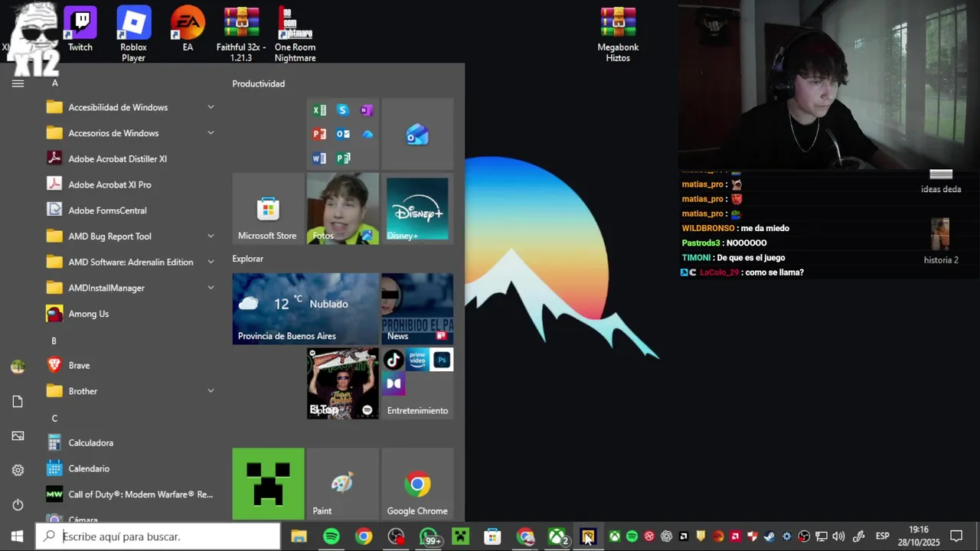Open the Steam icon in the system tray
The width and height of the screenshot is (980, 551).
point(769,536)
